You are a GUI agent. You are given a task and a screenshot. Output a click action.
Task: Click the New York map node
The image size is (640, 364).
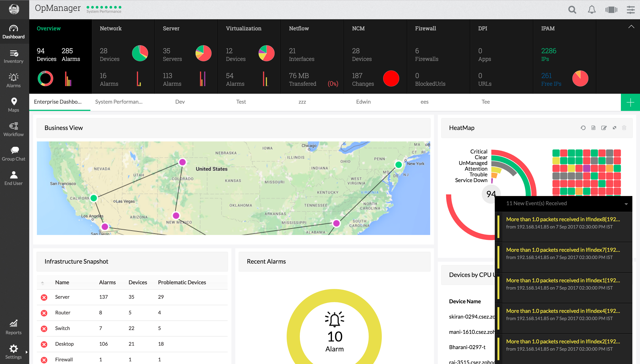(x=398, y=165)
